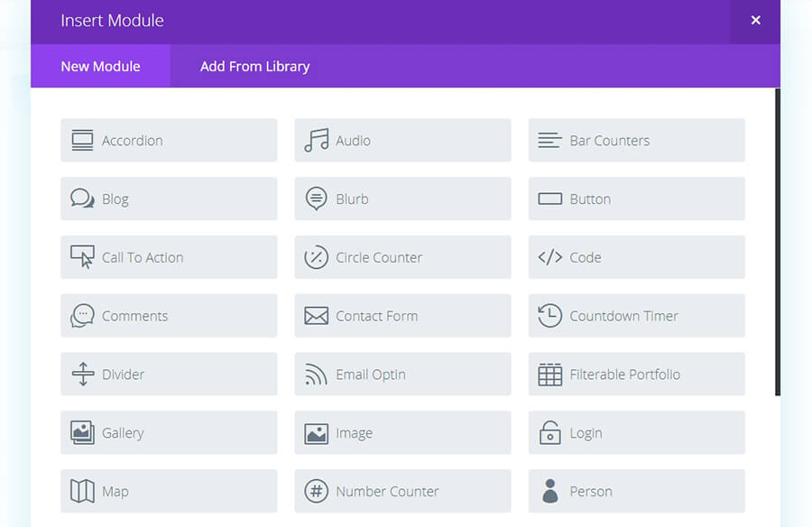Click the Accordion module icon
812x527 pixels.
pos(82,140)
